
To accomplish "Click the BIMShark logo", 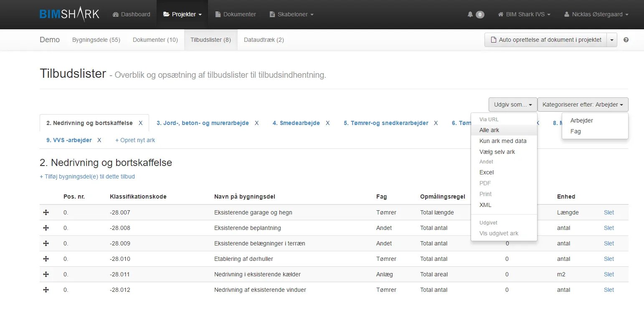I will [70, 14].
